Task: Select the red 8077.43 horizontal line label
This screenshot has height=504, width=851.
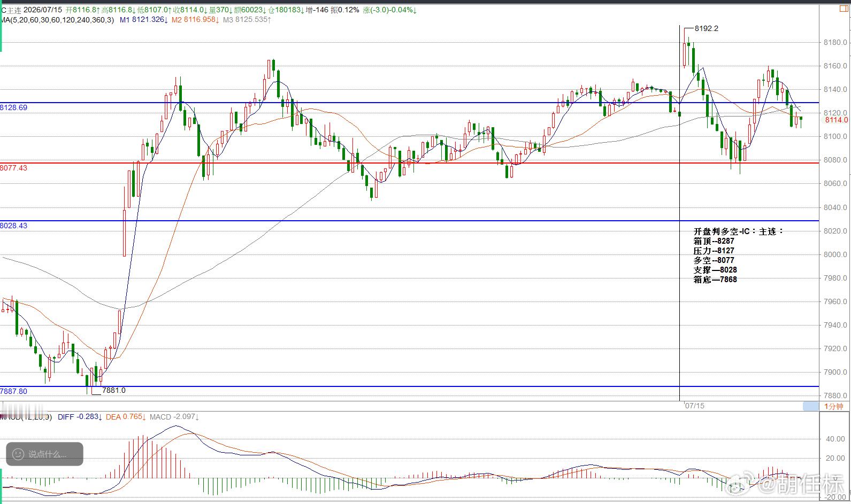Action: click(14, 168)
